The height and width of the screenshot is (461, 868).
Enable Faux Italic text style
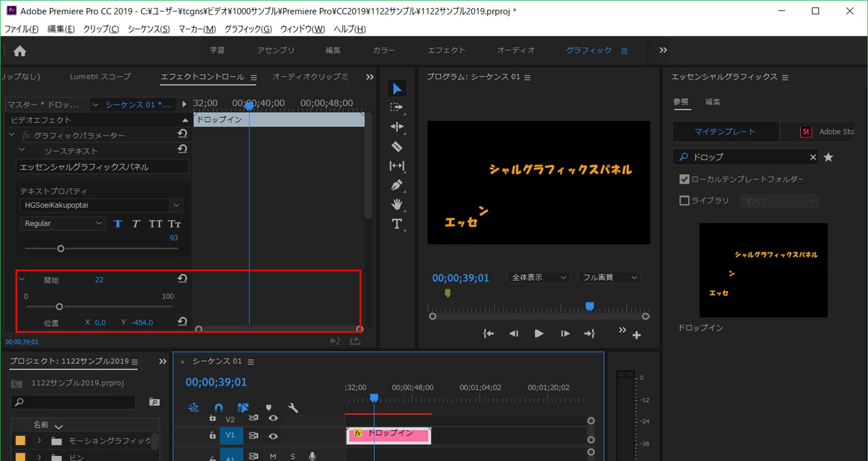point(136,224)
